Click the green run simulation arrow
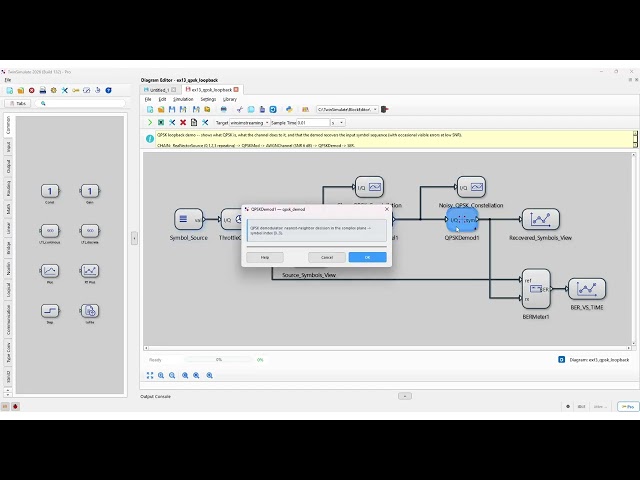Image resolution: width=640 pixels, height=480 pixels. pos(150,122)
